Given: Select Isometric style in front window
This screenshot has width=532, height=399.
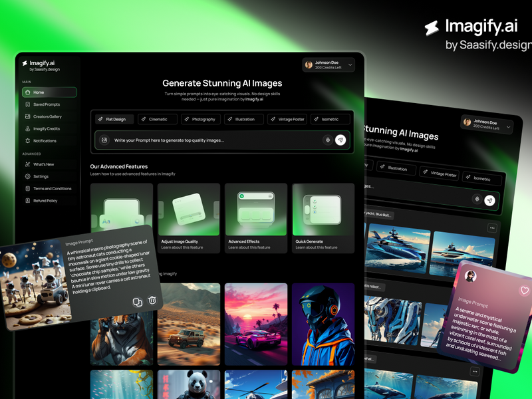Looking at the screenshot, I should click(x=330, y=119).
